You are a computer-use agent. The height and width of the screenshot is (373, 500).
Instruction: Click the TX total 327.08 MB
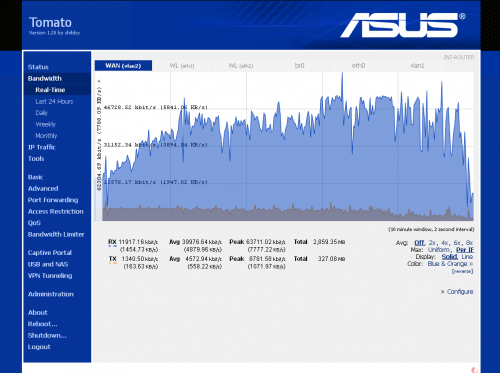click(331, 259)
